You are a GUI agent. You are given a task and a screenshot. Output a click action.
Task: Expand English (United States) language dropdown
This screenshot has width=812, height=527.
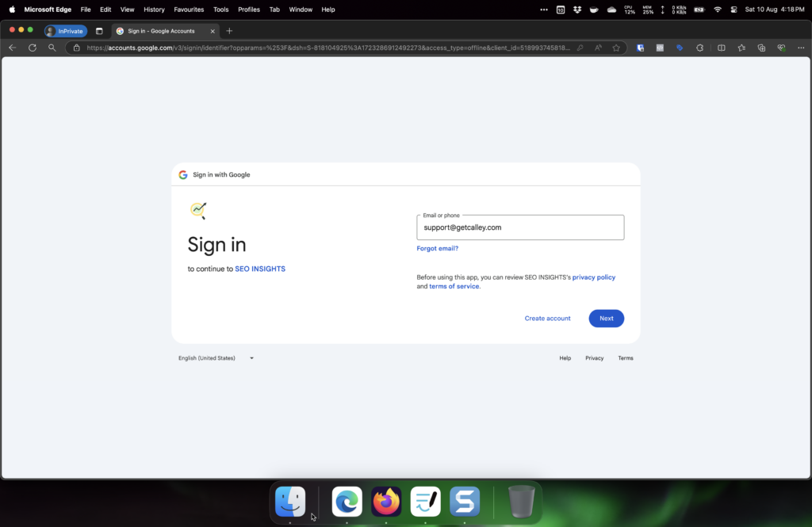pyautogui.click(x=216, y=358)
